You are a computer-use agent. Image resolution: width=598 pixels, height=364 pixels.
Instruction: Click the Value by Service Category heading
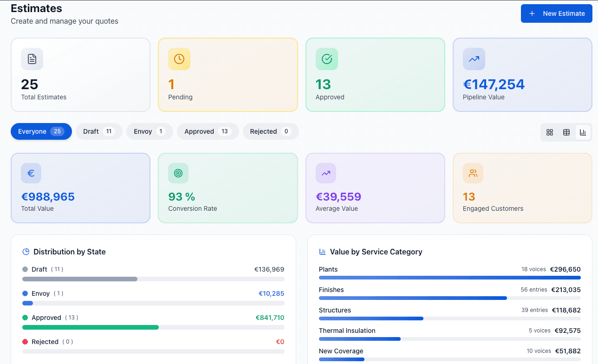click(x=376, y=252)
